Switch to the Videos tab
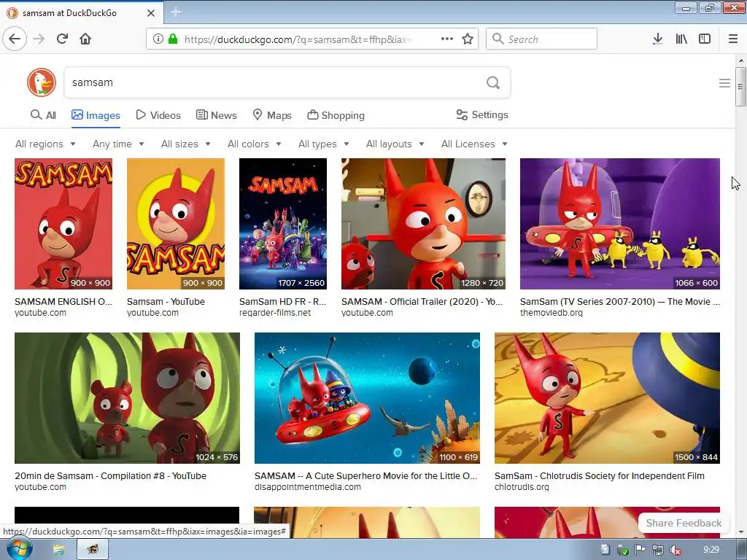The width and height of the screenshot is (747, 560). (x=158, y=115)
